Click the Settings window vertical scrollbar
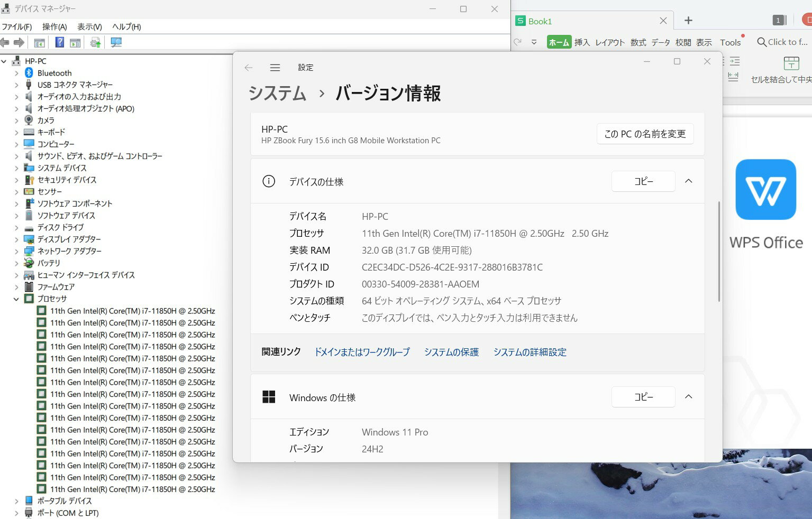812x519 pixels. click(718, 251)
